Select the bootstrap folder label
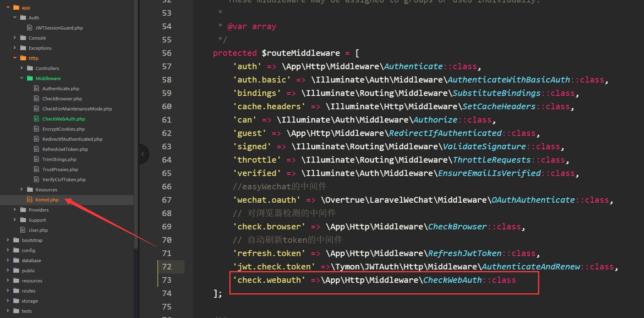 pos(32,240)
